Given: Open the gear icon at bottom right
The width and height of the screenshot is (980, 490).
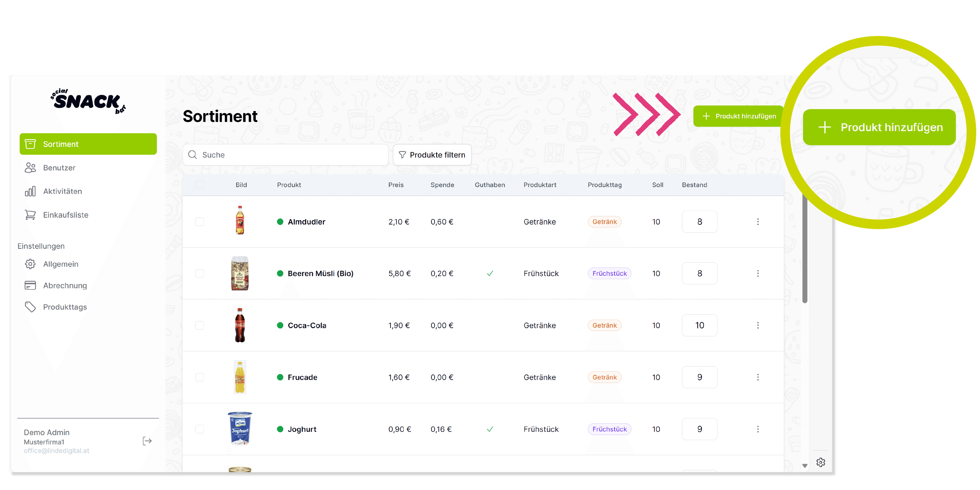Looking at the screenshot, I should click(820, 462).
